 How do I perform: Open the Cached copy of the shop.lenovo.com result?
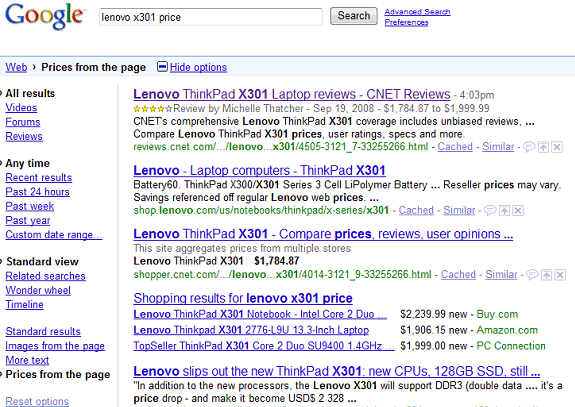416,210
